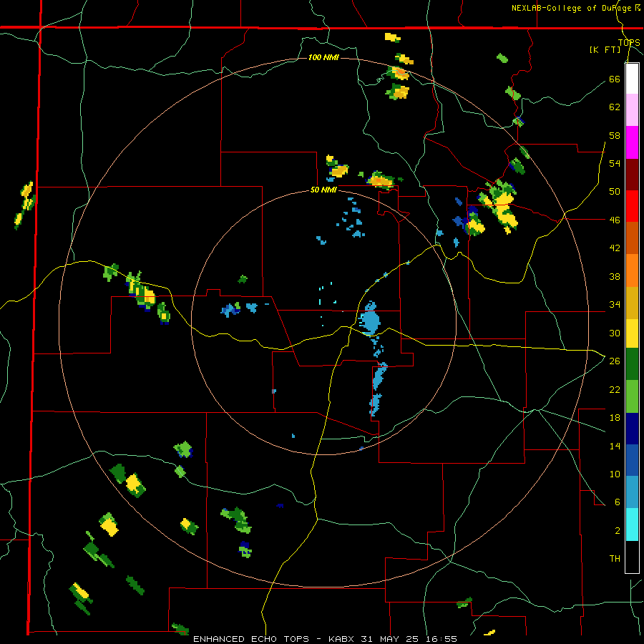Click the "46" legend value
Image resolution: width=644 pixels, height=644 pixels.
pos(615,220)
